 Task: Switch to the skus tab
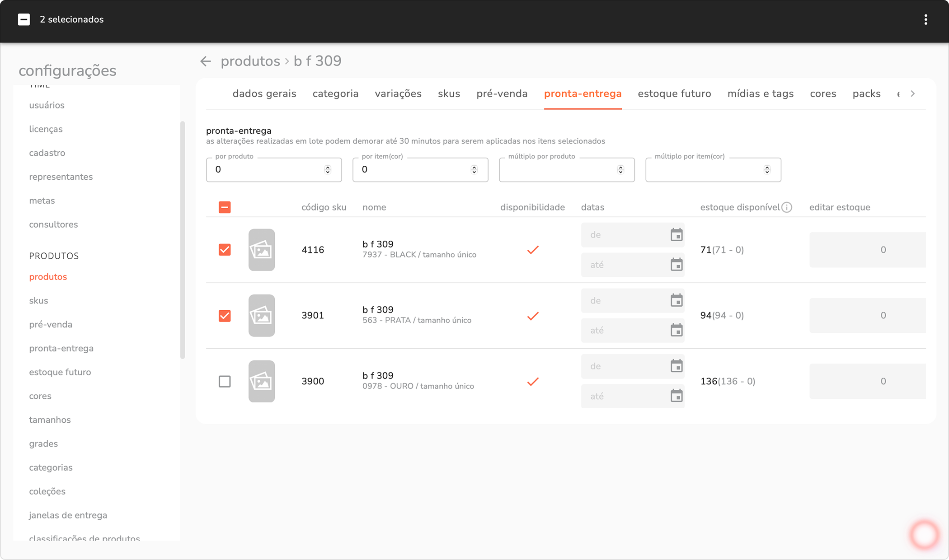(x=449, y=93)
